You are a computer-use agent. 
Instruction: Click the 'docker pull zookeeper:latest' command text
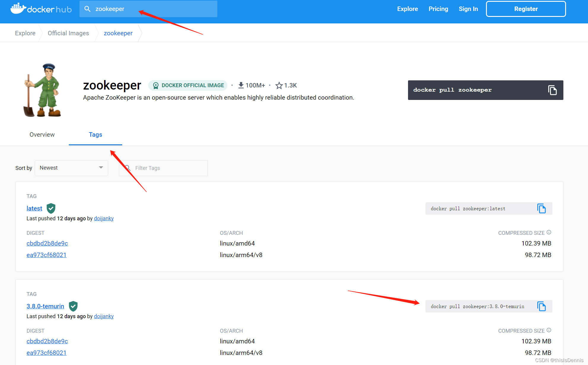click(468, 209)
